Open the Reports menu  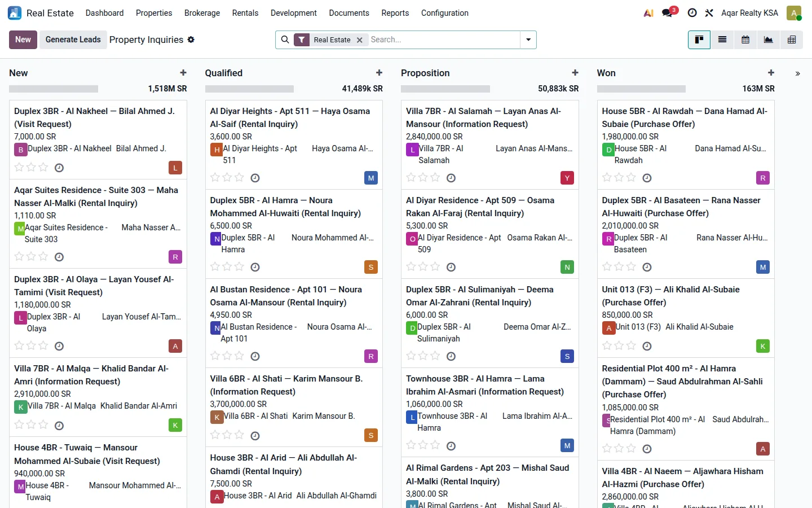[395, 13]
